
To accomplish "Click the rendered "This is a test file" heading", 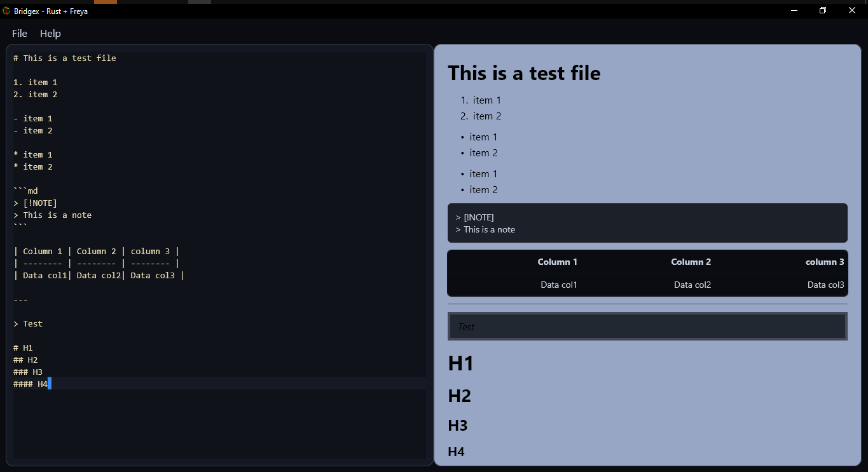I will (x=524, y=73).
